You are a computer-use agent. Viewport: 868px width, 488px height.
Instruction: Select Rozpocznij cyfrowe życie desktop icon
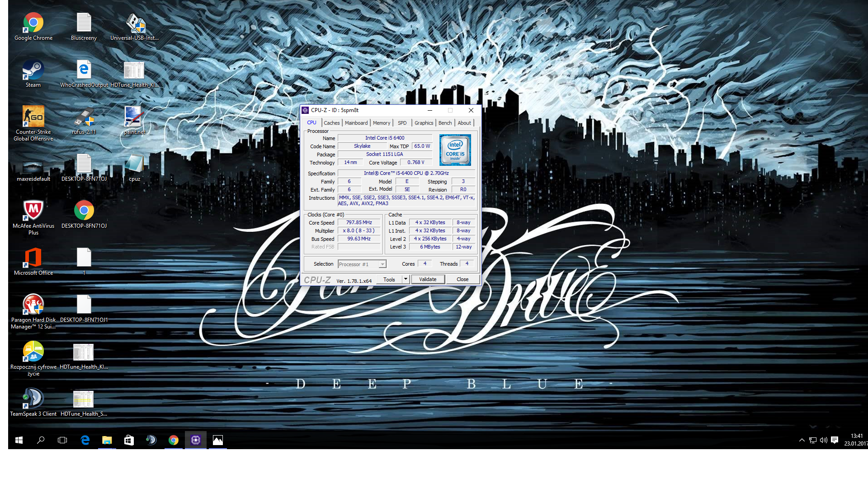pos(33,358)
